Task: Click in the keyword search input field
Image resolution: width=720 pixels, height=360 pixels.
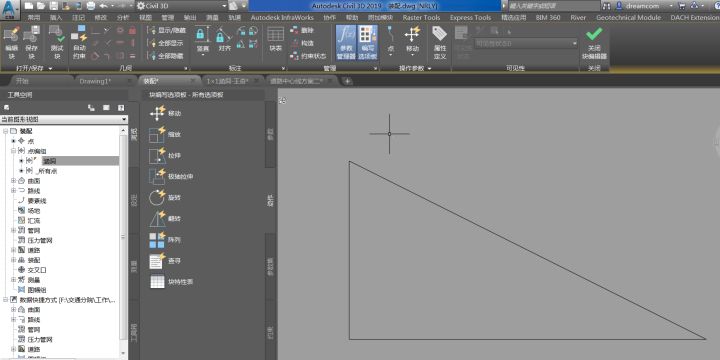Action: click(x=553, y=6)
